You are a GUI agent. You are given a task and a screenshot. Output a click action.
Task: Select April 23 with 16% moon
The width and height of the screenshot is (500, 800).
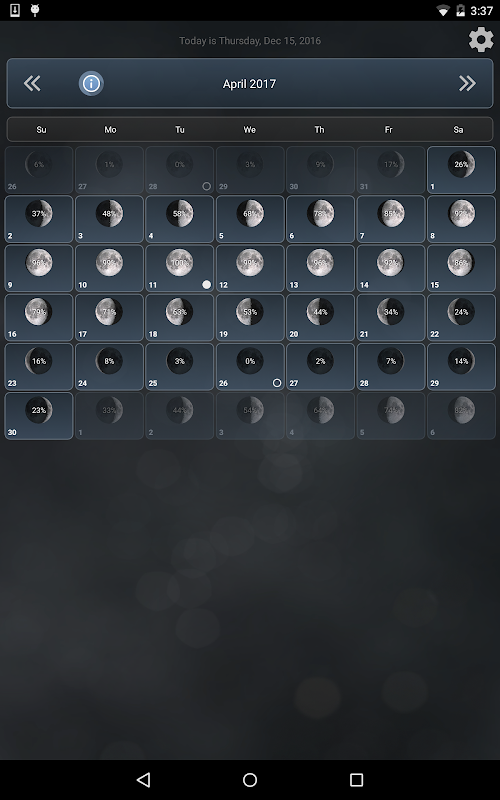(39, 366)
